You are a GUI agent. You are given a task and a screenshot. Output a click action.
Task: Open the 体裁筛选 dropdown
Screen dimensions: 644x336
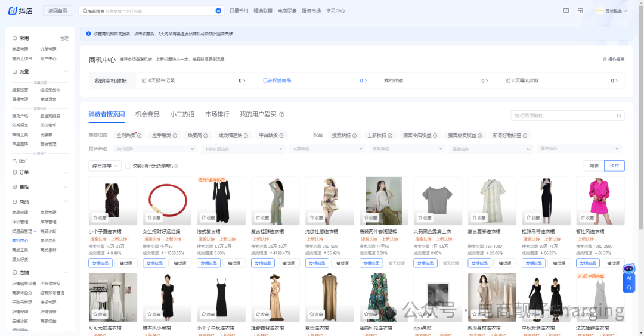click(407, 148)
